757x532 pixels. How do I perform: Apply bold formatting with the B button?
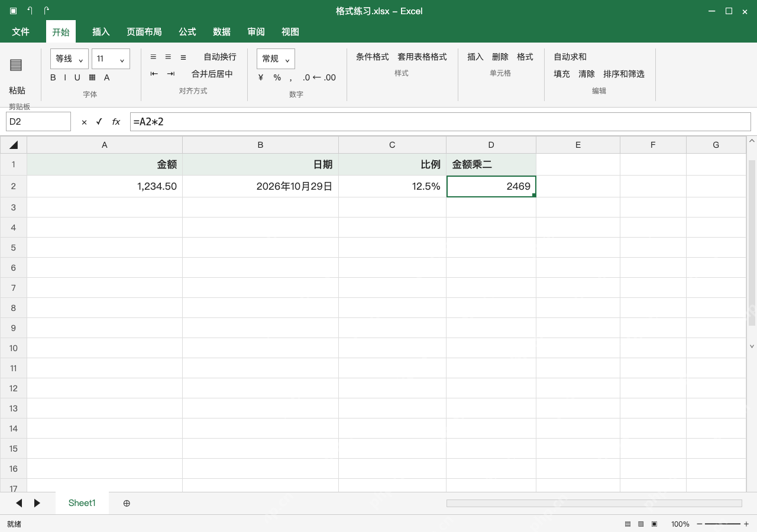[53, 77]
